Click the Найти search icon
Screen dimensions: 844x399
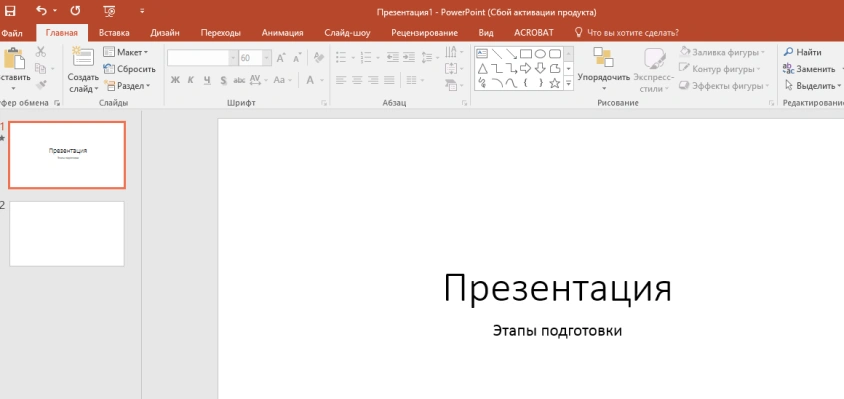point(788,52)
